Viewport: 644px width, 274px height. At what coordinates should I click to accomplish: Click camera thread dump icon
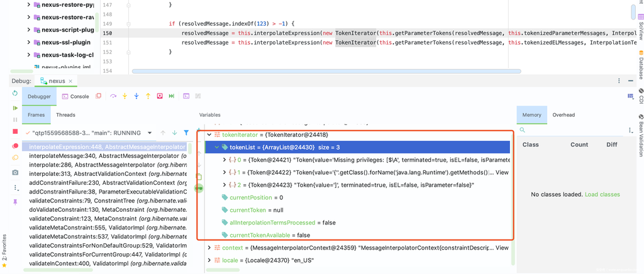[x=15, y=172]
